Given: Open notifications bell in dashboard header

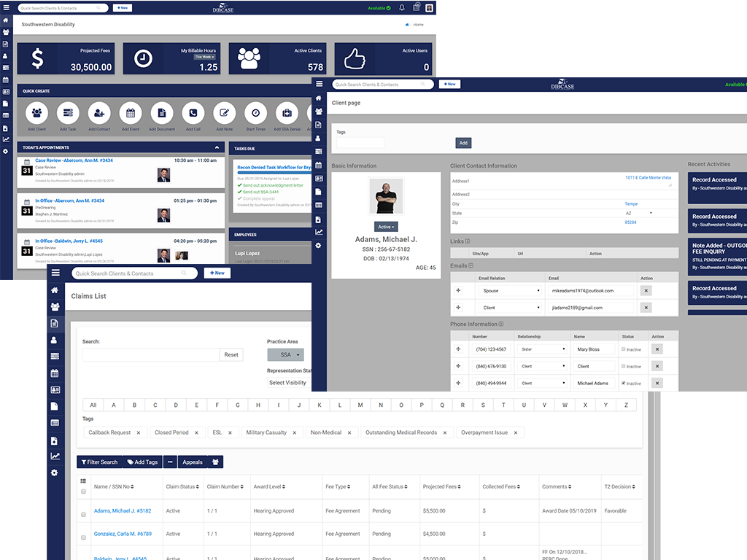Looking at the screenshot, I should pyautogui.click(x=402, y=7).
